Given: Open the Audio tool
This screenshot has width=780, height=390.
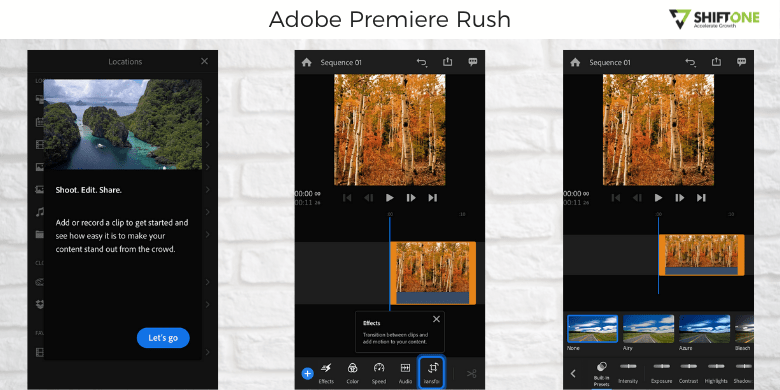Looking at the screenshot, I should coord(405,374).
